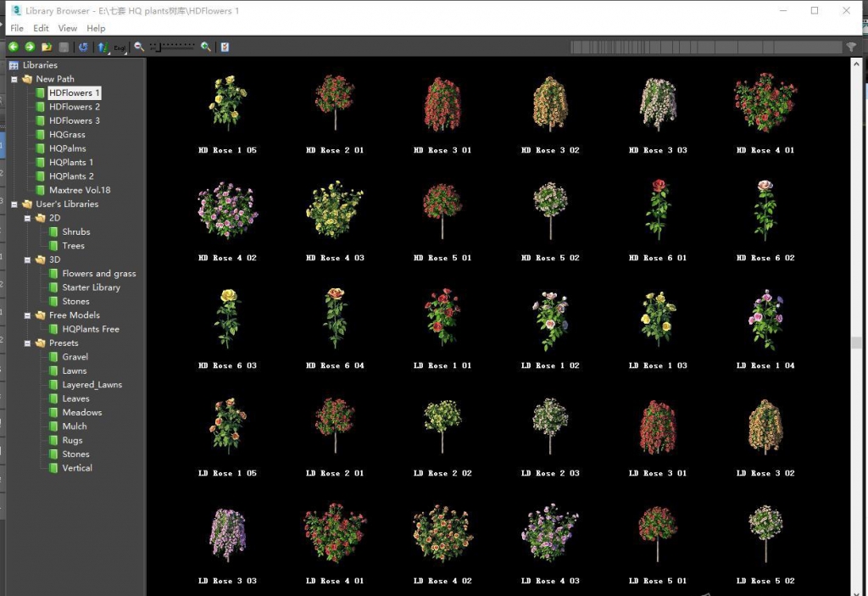868x596 pixels.
Task: Collapse the 3D folder node
Action: (27, 259)
